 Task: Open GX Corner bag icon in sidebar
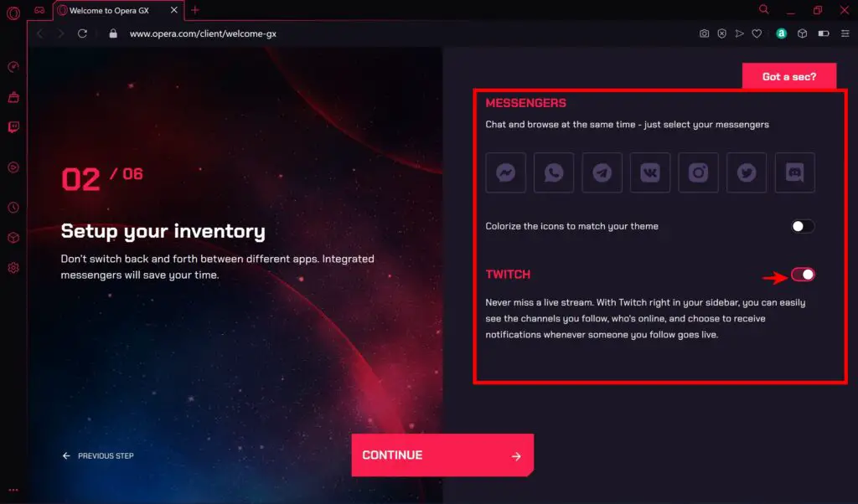[13, 97]
